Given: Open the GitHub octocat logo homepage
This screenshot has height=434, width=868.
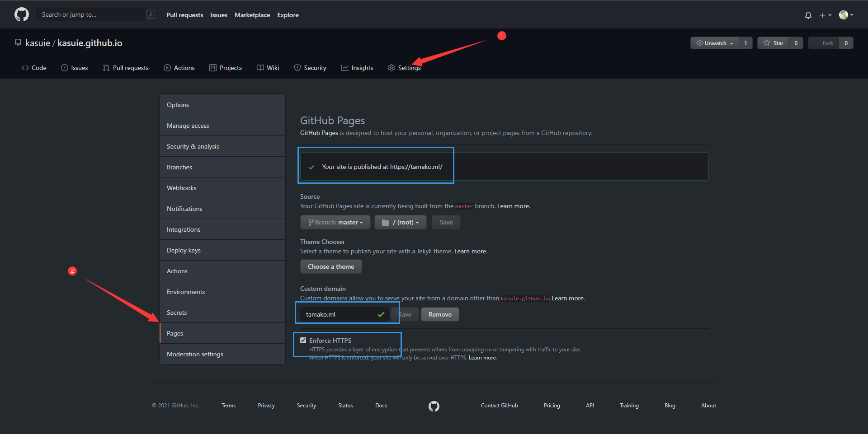Looking at the screenshot, I should [22, 14].
